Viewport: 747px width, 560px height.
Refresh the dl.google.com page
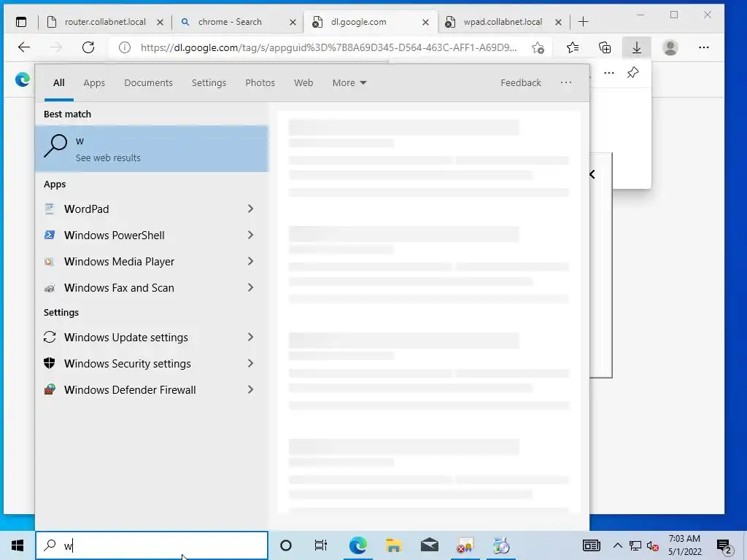tap(88, 47)
